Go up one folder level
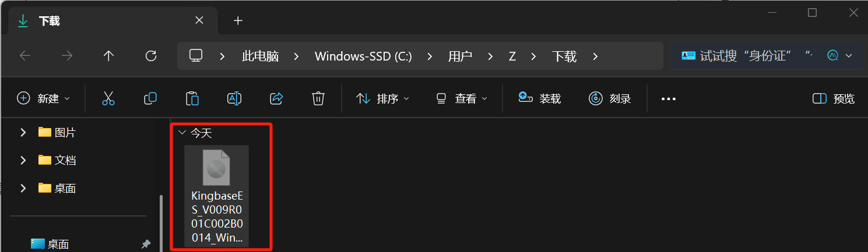The image size is (868, 252). click(108, 56)
